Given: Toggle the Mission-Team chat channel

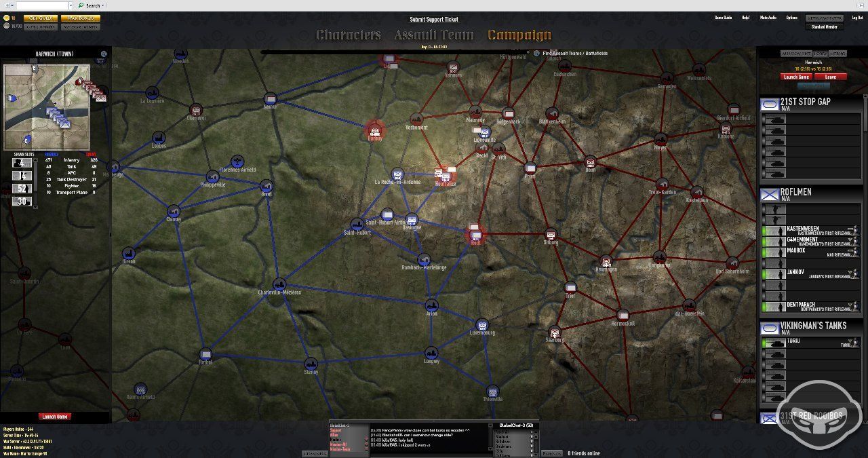Looking at the screenshot, I should [x=334, y=449].
